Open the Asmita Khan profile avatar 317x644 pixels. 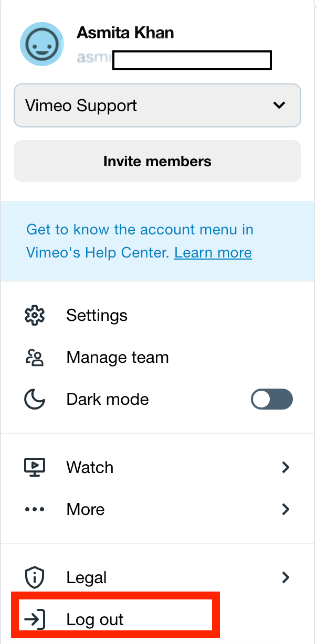pos(41,44)
